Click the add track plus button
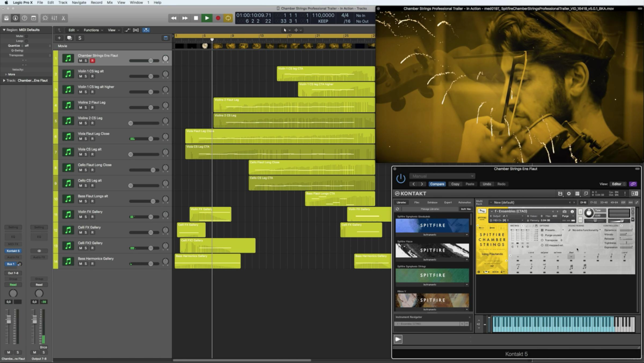The width and height of the screenshot is (644, 363). click(59, 38)
